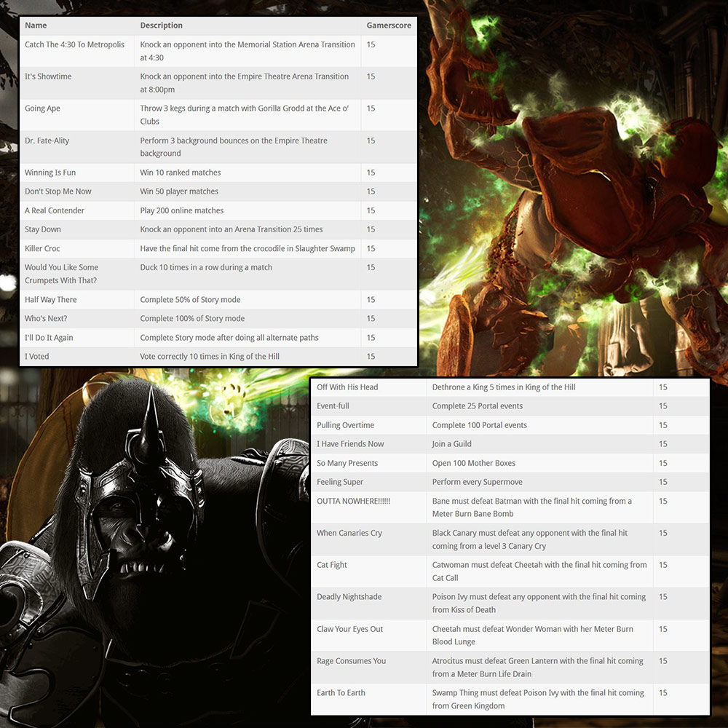Click the Description column header
Viewport: 728px width, 728px height.
pos(161,25)
